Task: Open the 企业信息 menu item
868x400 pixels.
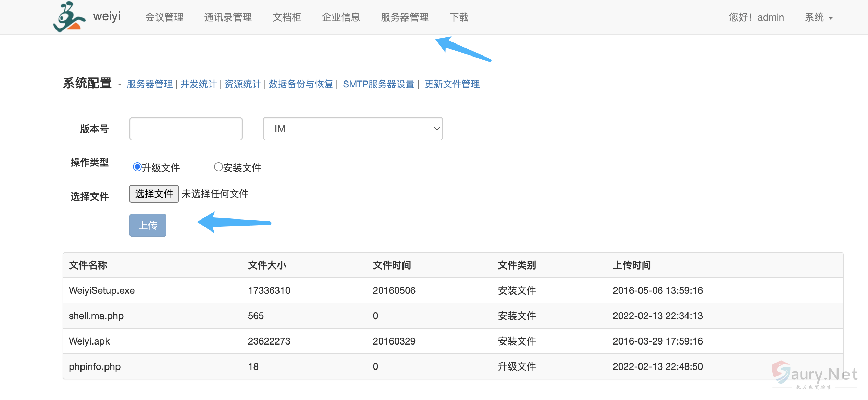Action: (341, 17)
